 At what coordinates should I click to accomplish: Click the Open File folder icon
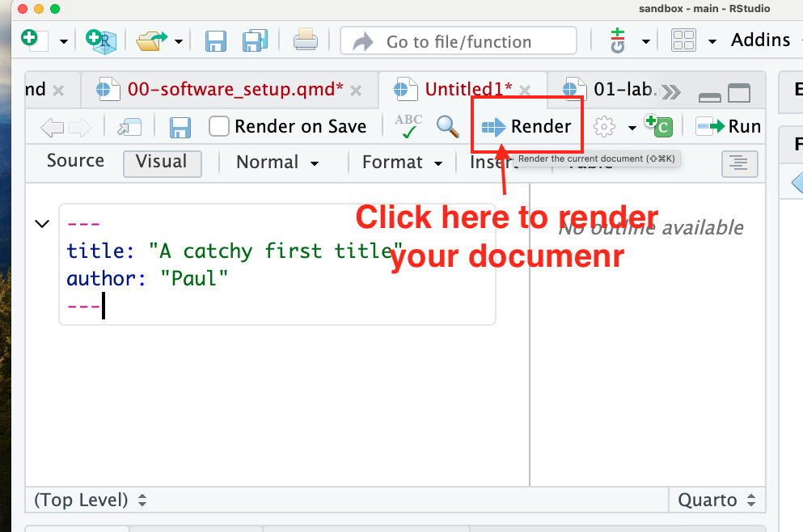click(x=151, y=40)
